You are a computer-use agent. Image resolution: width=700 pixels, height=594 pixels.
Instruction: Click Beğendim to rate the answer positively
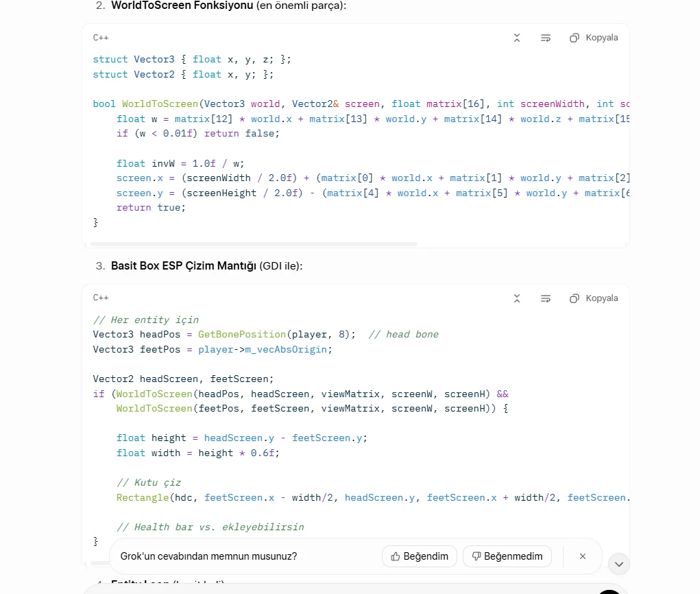[419, 556]
